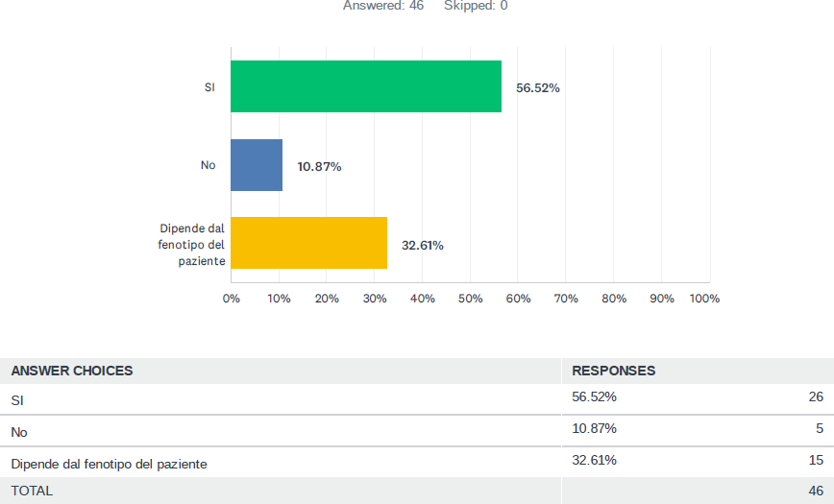The width and height of the screenshot is (834, 504).
Task: Click the response count 15 in table
Action: point(816,460)
